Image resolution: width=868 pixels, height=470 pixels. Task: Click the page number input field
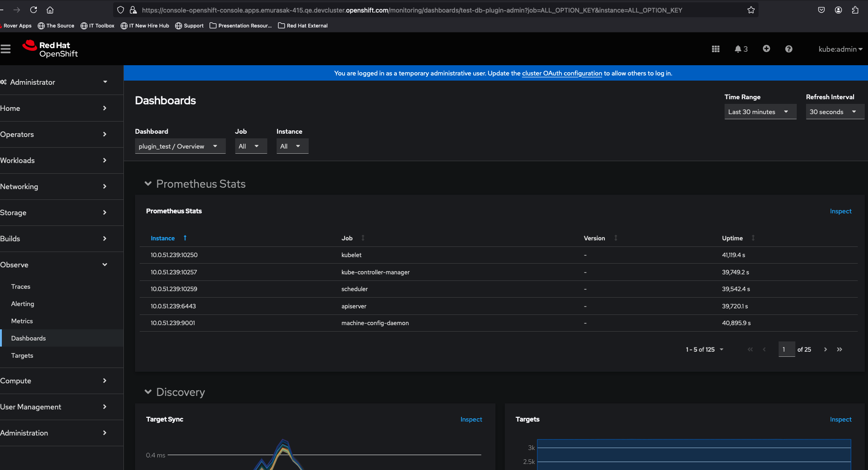pos(786,349)
